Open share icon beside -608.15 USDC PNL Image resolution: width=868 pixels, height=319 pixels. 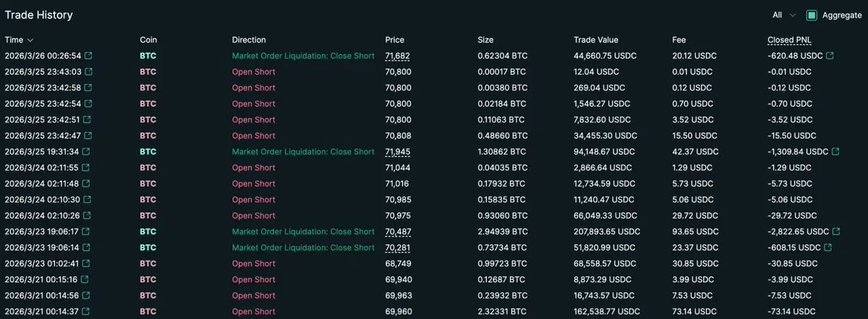(827, 247)
